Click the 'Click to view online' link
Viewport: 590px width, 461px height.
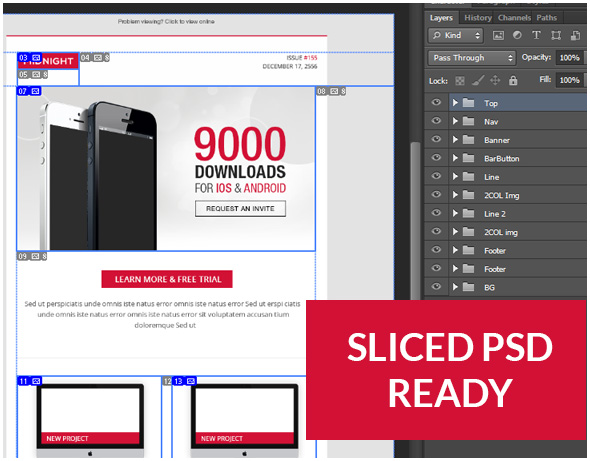[x=190, y=21]
